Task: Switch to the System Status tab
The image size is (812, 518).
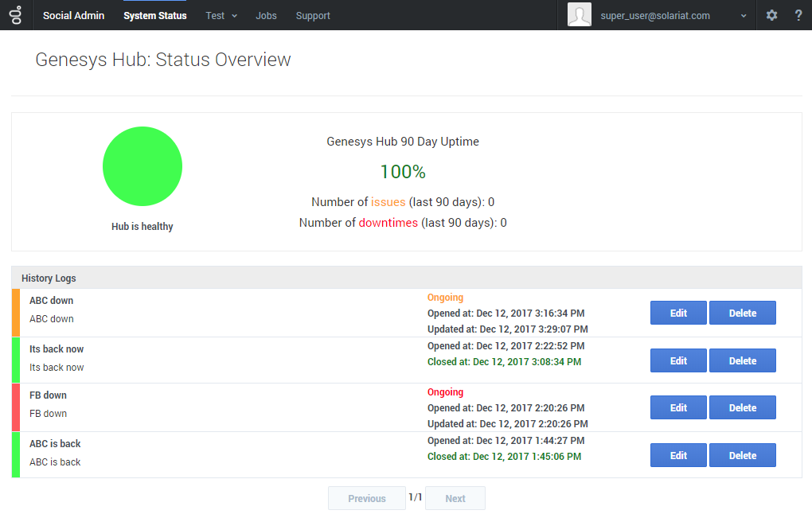Action: tap(155, 16)
